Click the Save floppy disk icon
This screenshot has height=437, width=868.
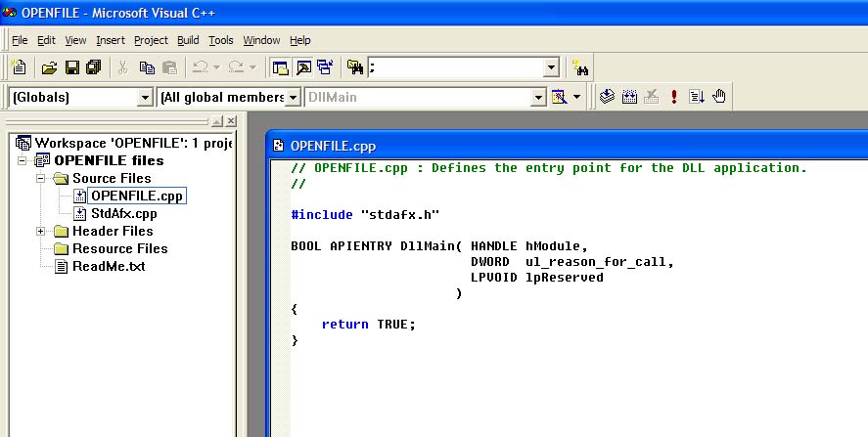point(71,67)
